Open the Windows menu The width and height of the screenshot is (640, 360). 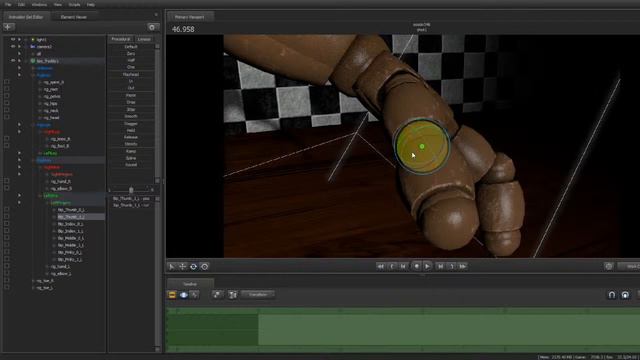(x=39, y=4)
